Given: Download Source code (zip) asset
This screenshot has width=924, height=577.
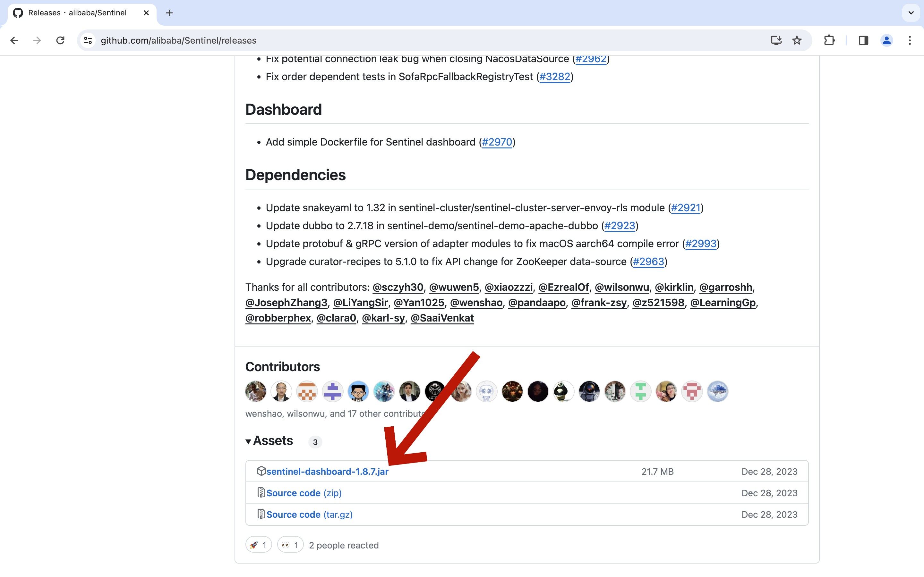Looking at the screenshot, I should tap(304, 493).
